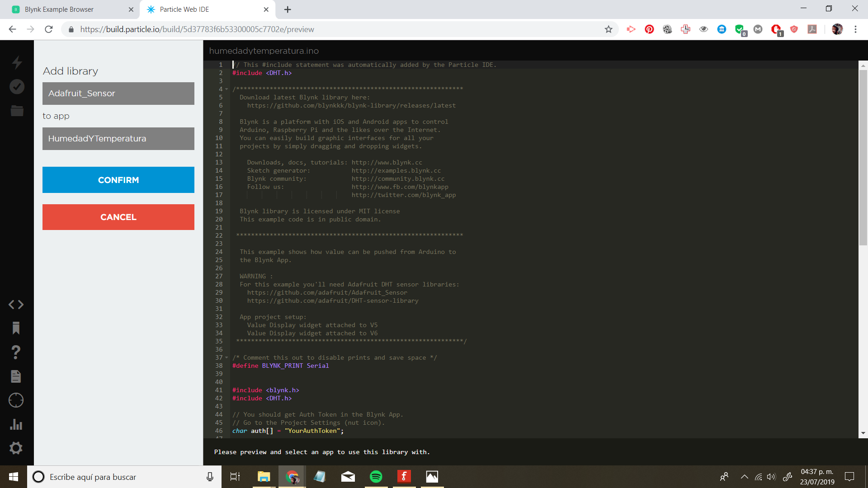Click the red shield extension icon

(x=794, y=29)
